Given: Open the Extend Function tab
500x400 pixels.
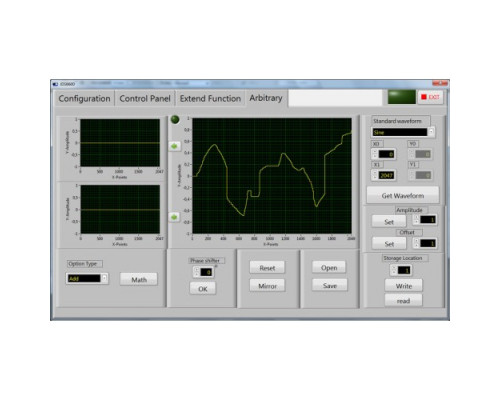Looking at the screenshot, I should (x=210, y=99).
